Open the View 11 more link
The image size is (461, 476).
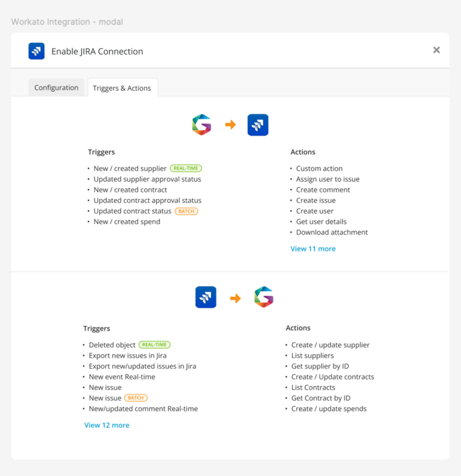coord(313,249)
